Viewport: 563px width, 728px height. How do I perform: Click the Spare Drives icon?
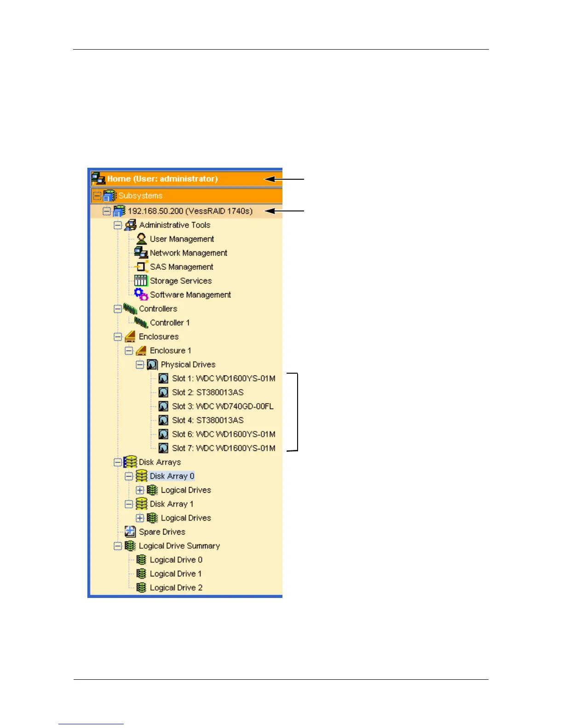point(130,532)
